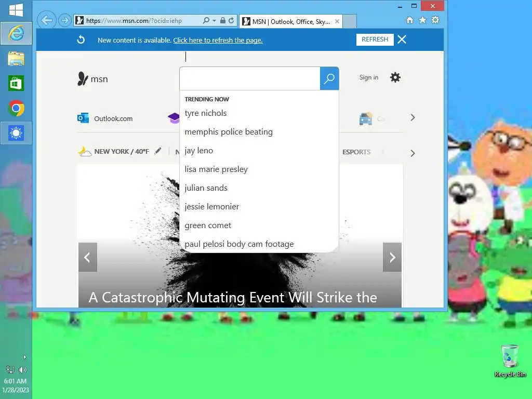Select the MSN | Outlook, Office tab

click(x=291, y=21)
